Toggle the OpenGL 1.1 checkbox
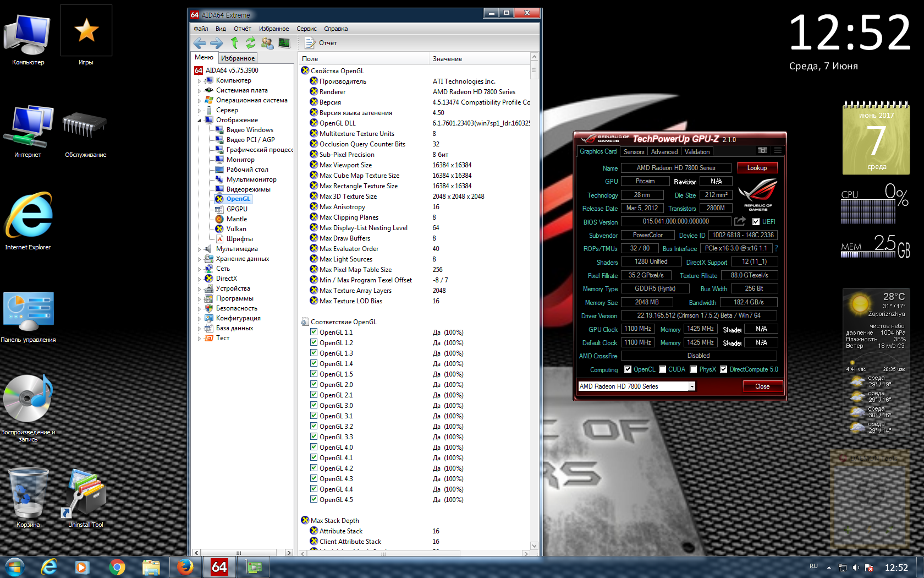 (x=313, y=332)
